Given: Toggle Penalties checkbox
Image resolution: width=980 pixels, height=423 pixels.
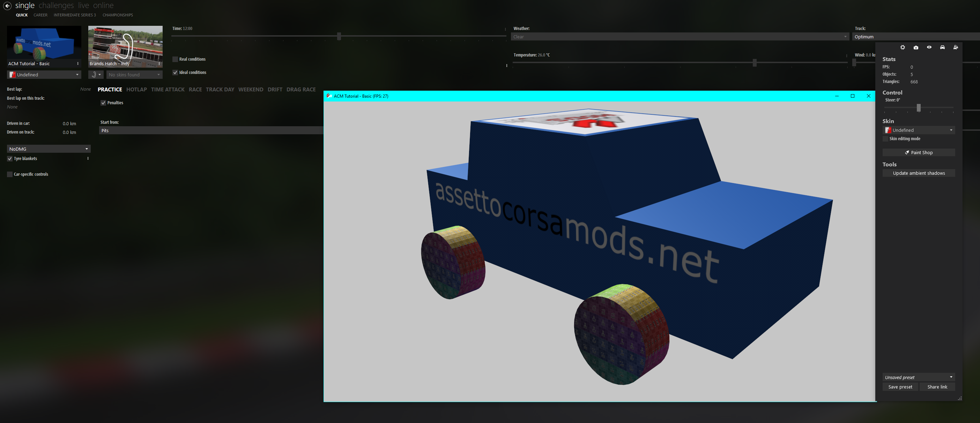Looking at the screenshot, I should coord(103,103).
